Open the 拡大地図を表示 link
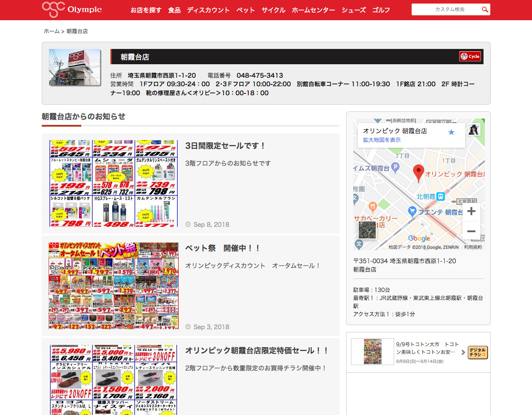 (x=382, y=140)
